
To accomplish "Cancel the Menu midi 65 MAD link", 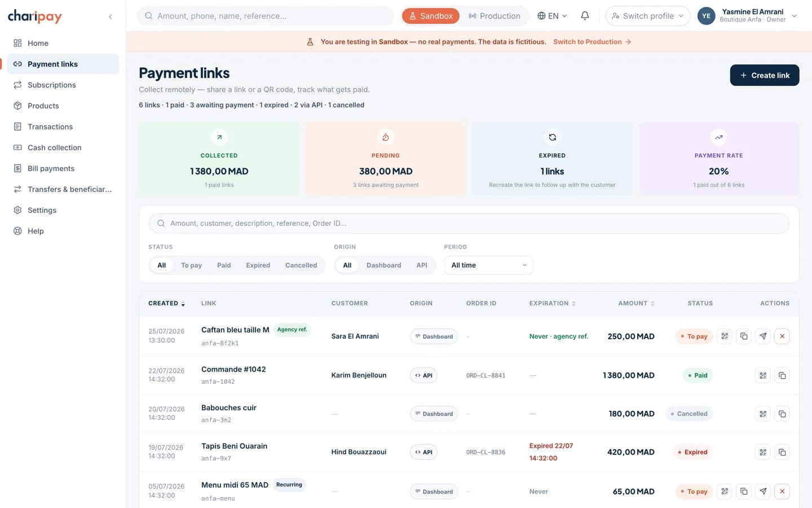I will [782, 491].
